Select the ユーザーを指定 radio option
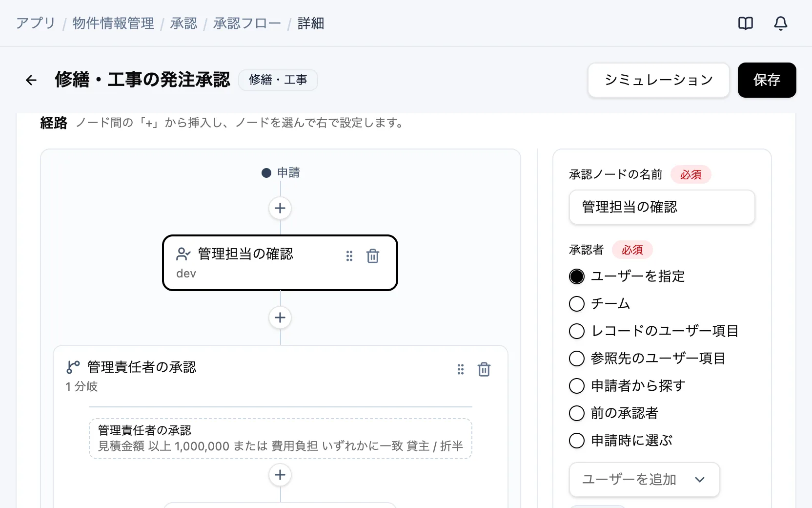This screenshot has width=812, height=508. [577, 276]
